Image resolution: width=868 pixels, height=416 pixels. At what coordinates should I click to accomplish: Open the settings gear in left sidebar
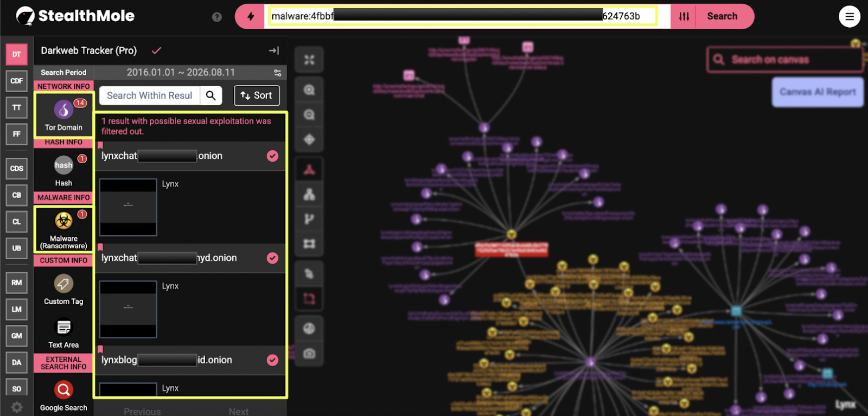(x=17, y=407)
